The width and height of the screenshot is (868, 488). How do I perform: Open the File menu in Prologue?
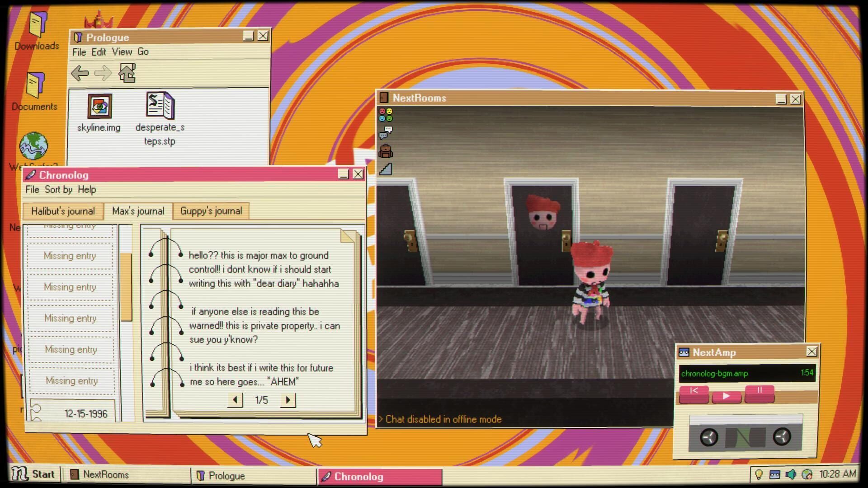click(79, 52)
